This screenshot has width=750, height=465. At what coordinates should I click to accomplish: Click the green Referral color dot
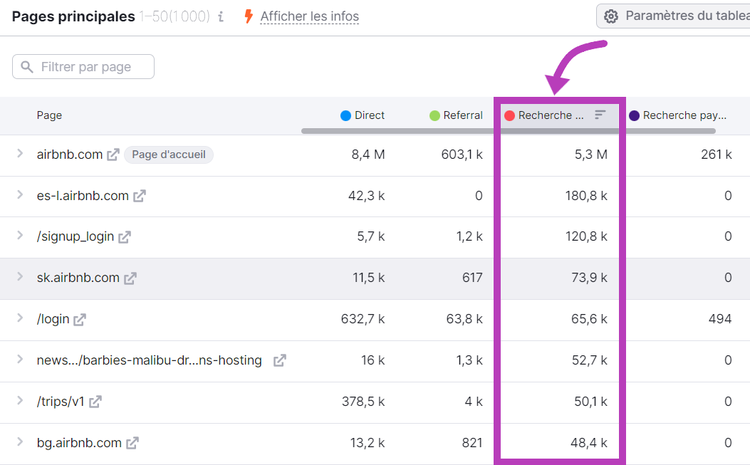coord(434,115)
